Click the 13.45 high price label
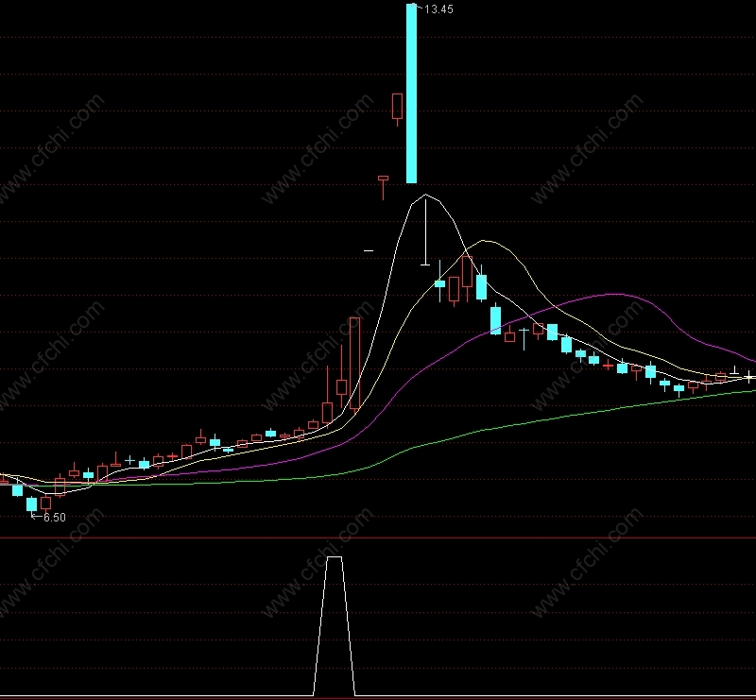 point(438,9)
